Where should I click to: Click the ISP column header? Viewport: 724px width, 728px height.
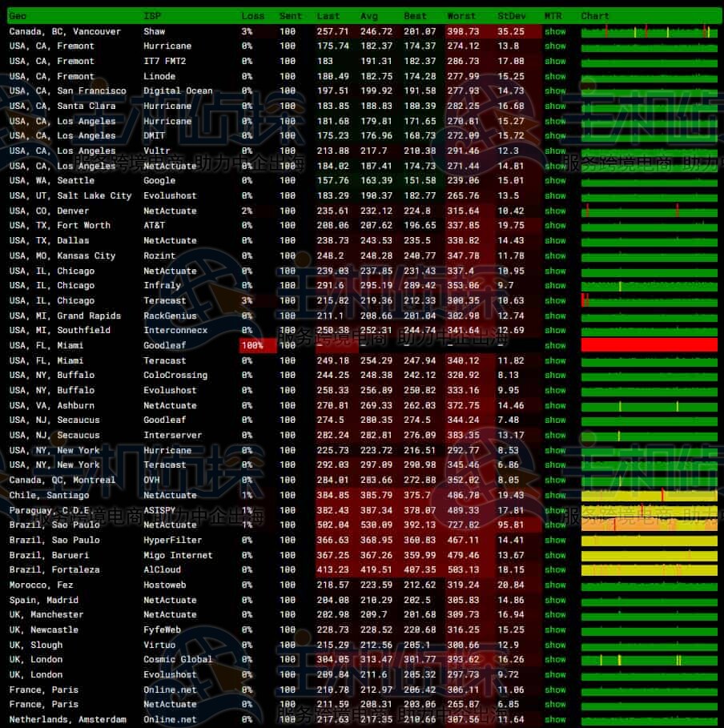(x=152, y=16)
